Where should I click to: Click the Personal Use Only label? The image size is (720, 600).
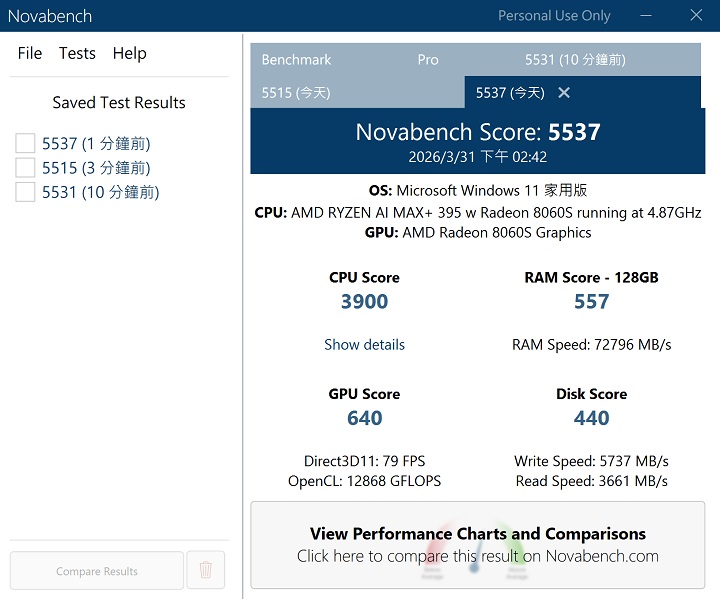554,16
